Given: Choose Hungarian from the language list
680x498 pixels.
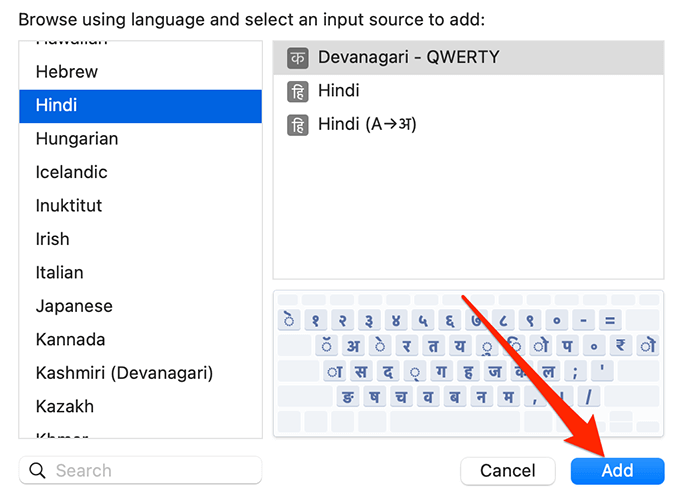Looking at the screenshot, I should [x=77, y=139].
